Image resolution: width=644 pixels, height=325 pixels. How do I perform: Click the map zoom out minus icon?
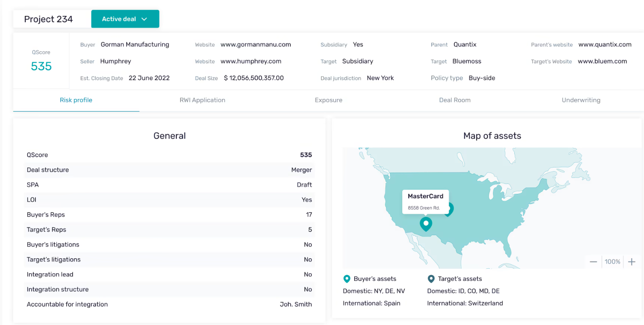pyautogui.click(x=593, y=262)
